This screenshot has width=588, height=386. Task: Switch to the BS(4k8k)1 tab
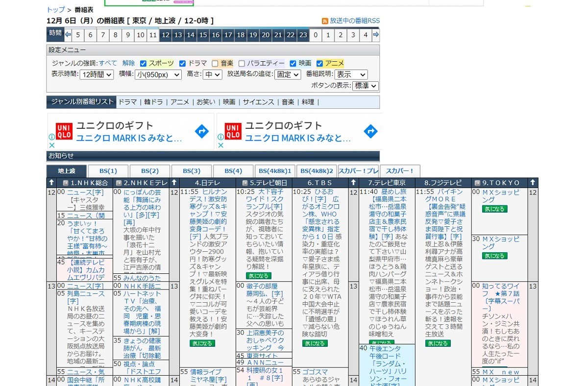coord(275,171)
